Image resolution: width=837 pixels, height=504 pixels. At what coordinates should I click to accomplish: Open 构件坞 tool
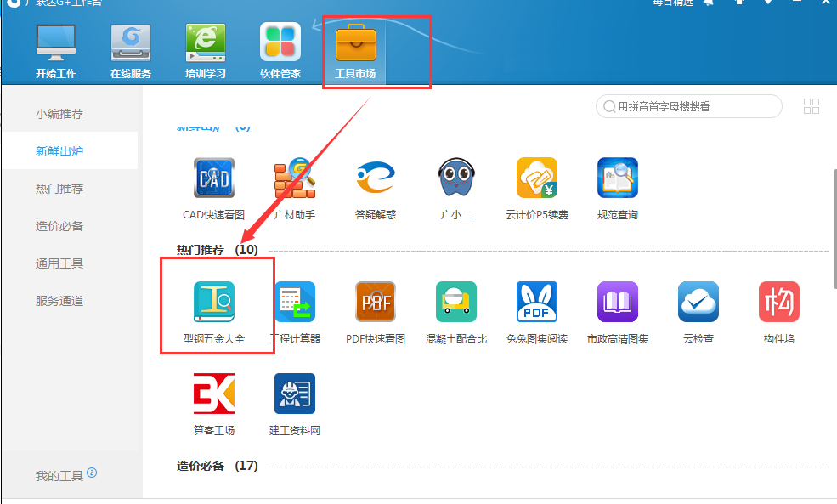(x=779, y=313)
